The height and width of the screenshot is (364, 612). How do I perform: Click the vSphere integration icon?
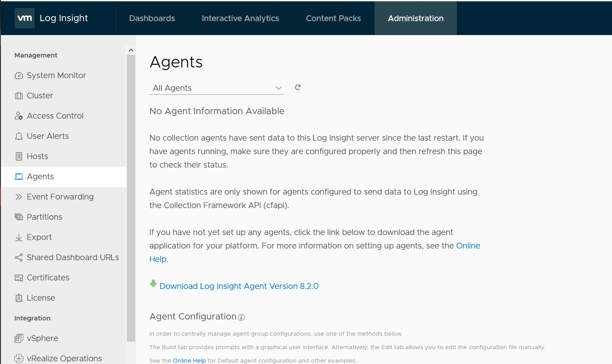(x=19, y=338)
